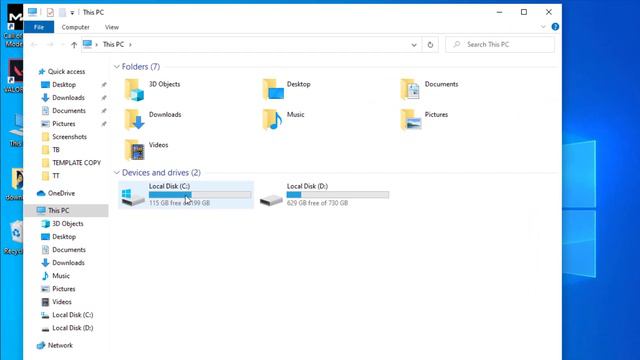The width and height of the screenshot is (640, 360).
Task: Refresh the This PC view
Action: 430,45
